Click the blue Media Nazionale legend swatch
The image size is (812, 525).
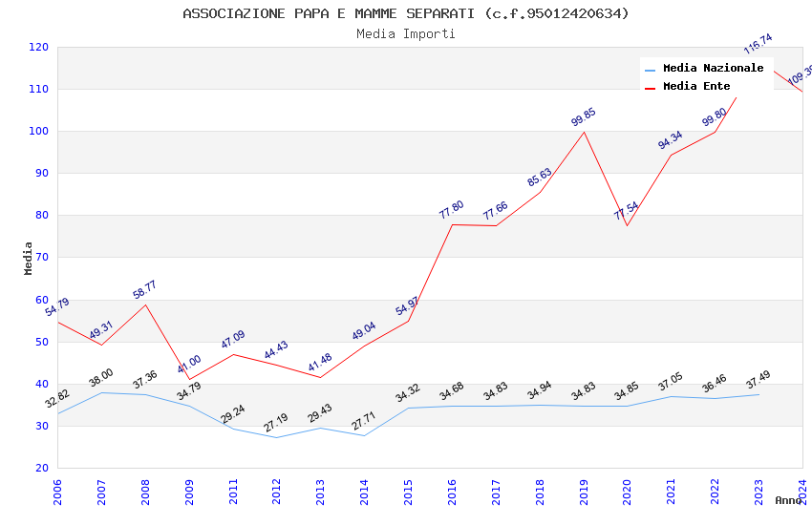(x=650, y=70)
